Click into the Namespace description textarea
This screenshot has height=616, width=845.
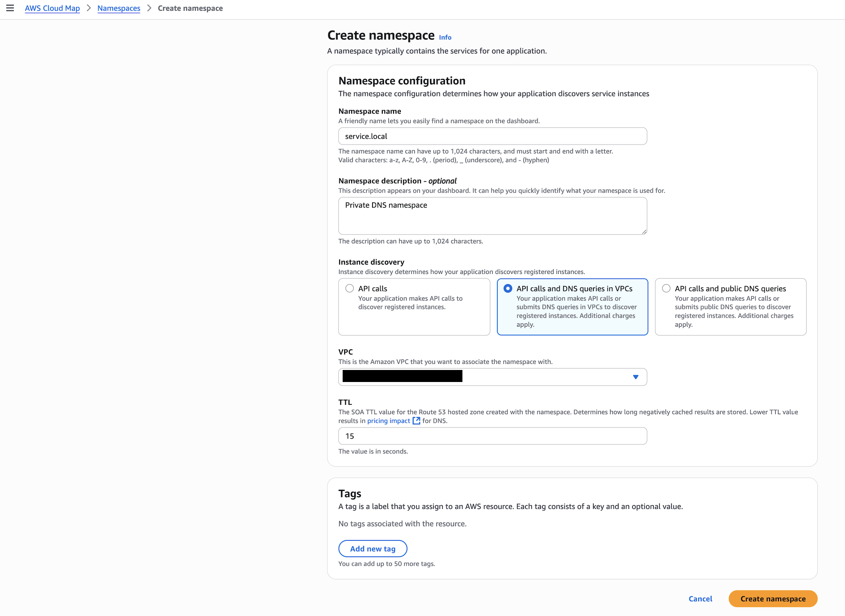(x=492, y=216)
